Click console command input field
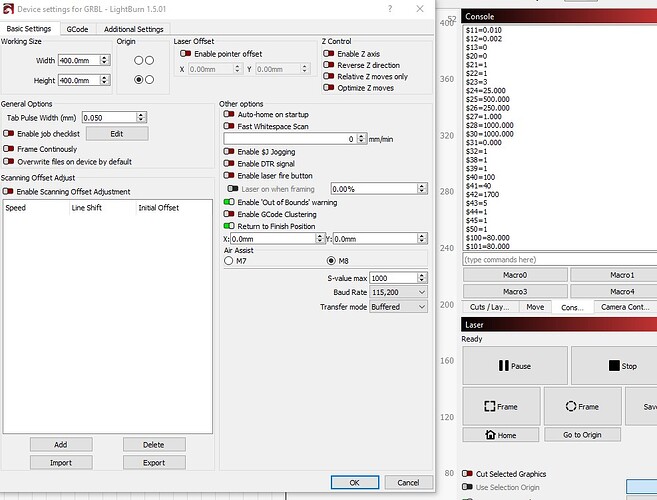657x500 pixels. click(560, 259)
